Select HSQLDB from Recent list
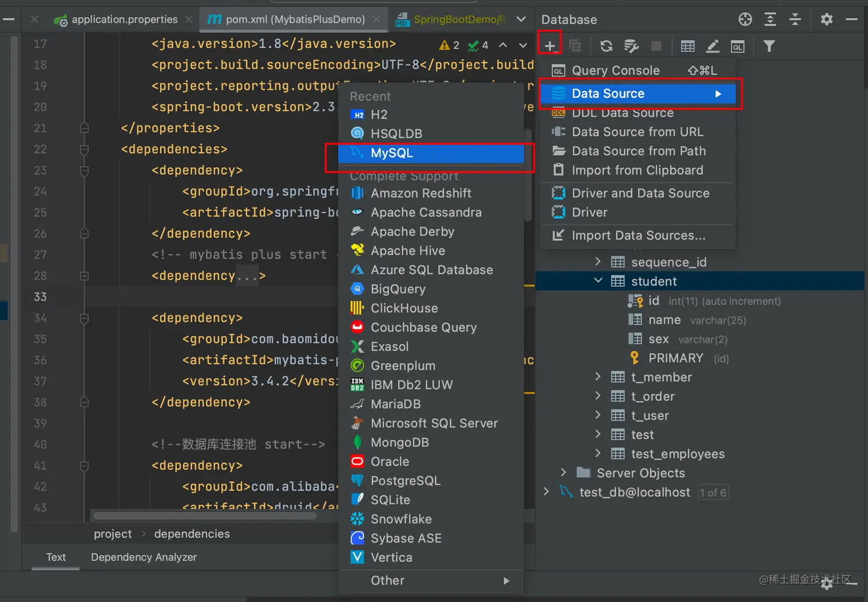This screenshot has height=602, width=868. tap(431, 133)
